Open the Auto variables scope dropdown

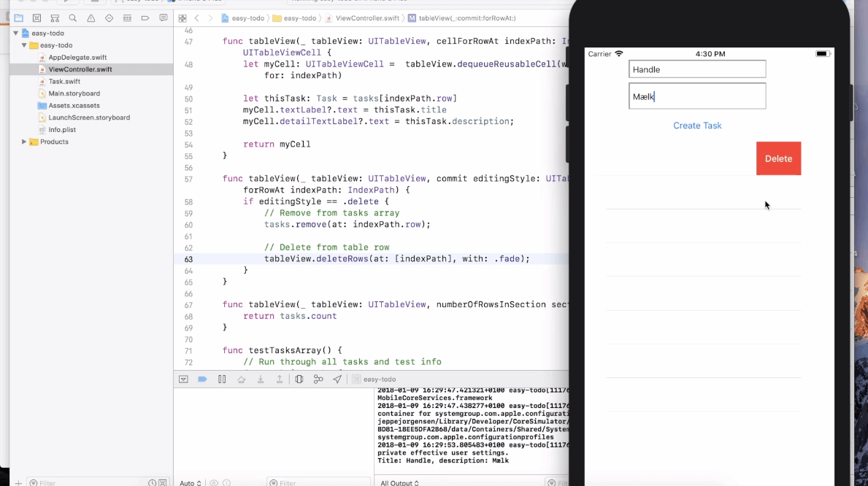191,482
